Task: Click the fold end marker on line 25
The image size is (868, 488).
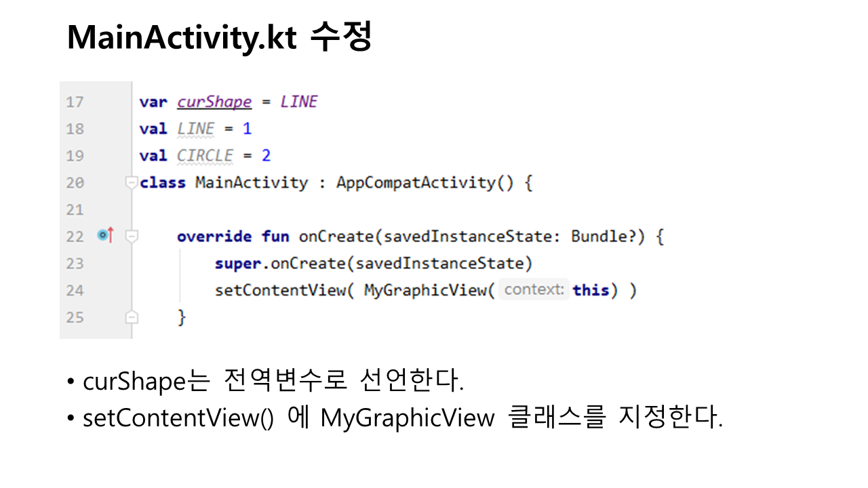Action: tap(132, 317)
